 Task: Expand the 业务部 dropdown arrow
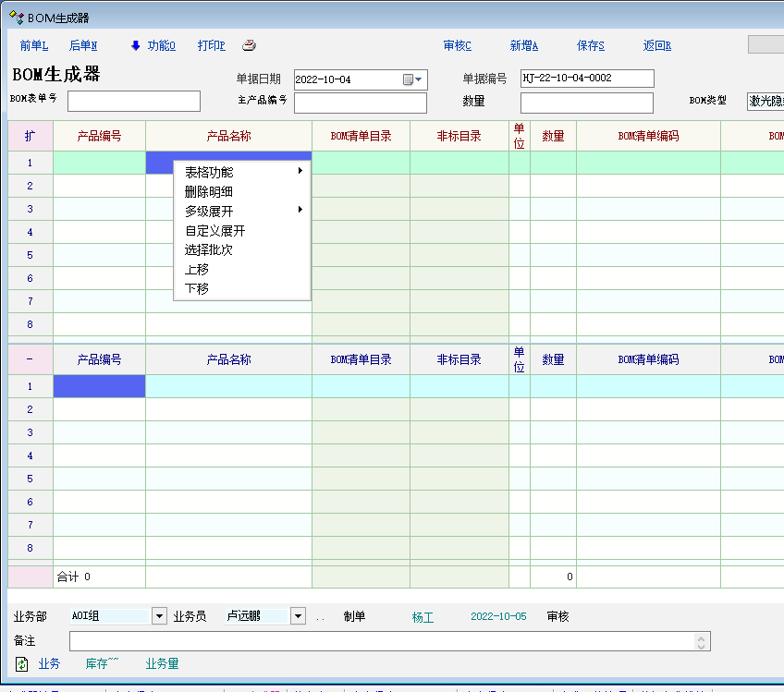[158, 616]
